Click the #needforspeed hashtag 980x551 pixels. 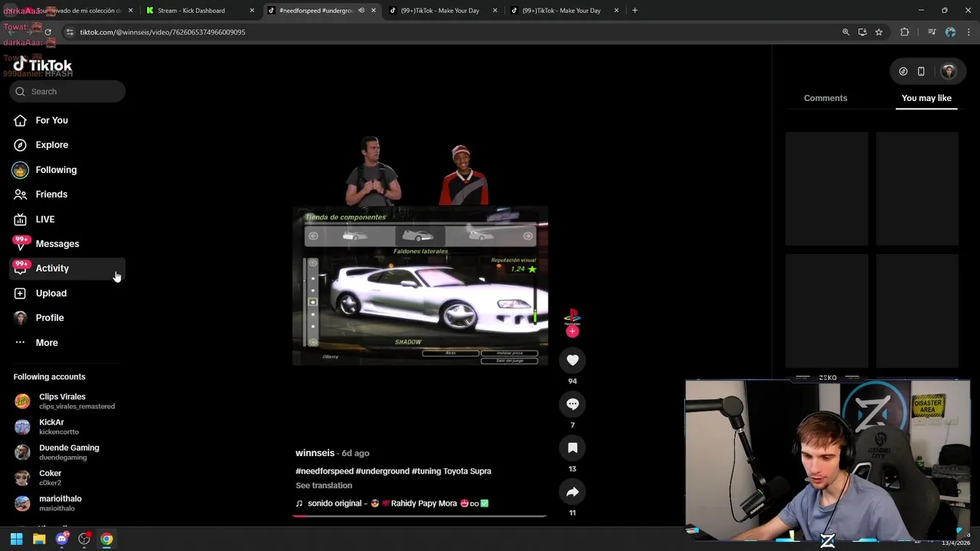coord(325,471)
